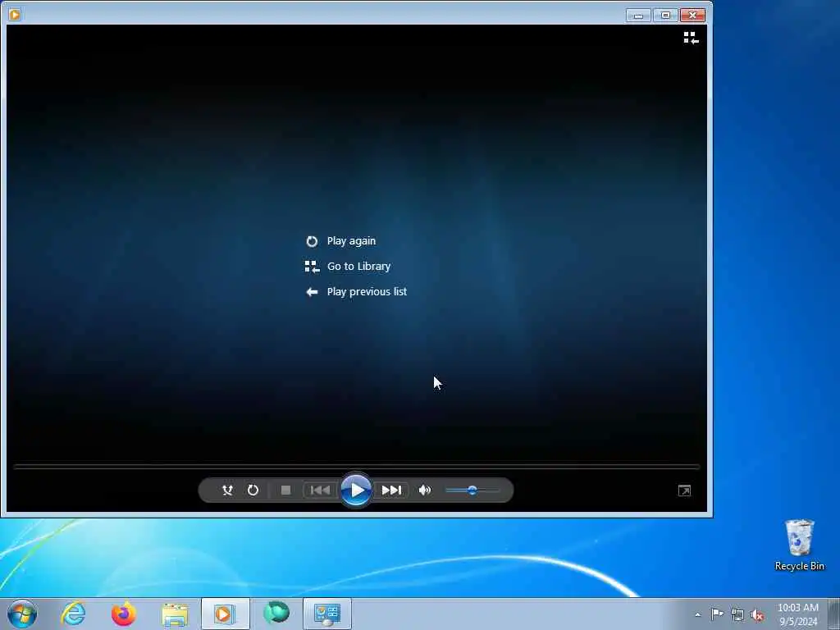Open Windows Explorer from the taskbar

(175, 614)
